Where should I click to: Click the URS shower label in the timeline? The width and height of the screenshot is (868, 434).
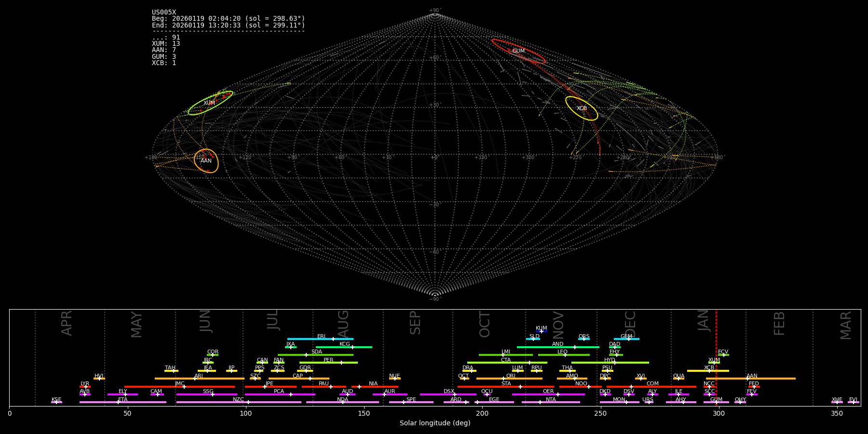point(648,400)
